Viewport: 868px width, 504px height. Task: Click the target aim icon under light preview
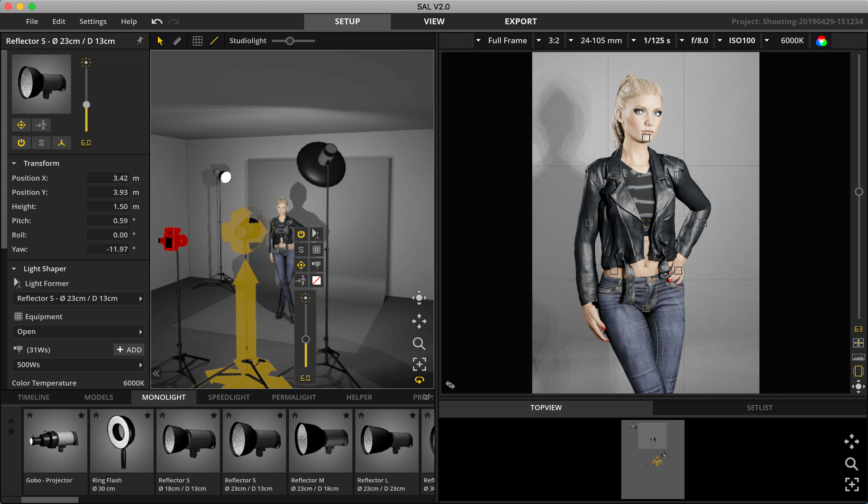point(21,125)
